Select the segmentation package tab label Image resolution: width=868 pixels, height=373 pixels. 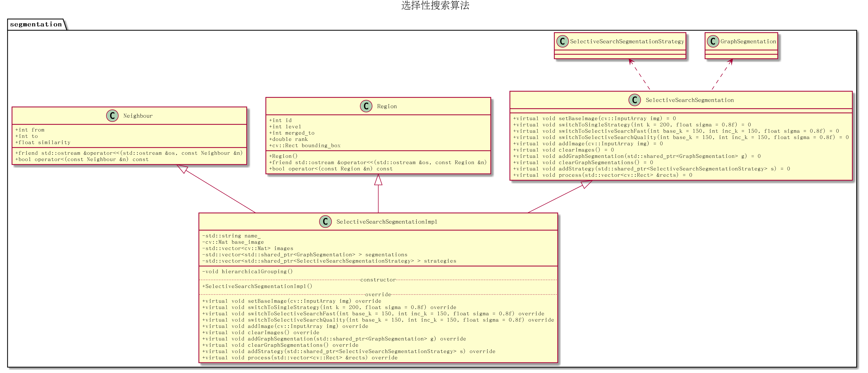pos(36,24)
